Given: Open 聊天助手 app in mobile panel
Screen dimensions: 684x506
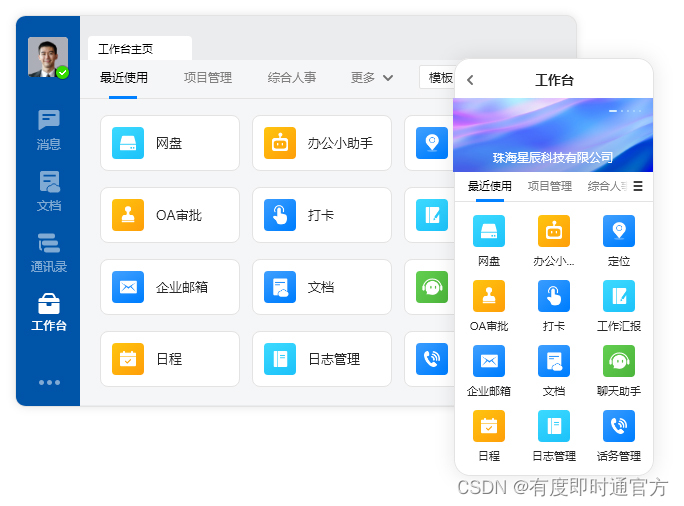Looking at the screenshot, I should [619, 371].
